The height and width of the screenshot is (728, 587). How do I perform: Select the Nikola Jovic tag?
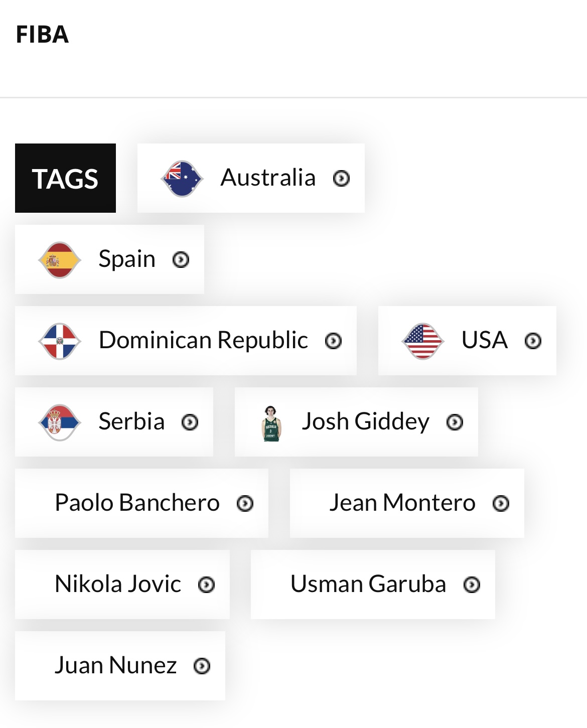point(118,584)
